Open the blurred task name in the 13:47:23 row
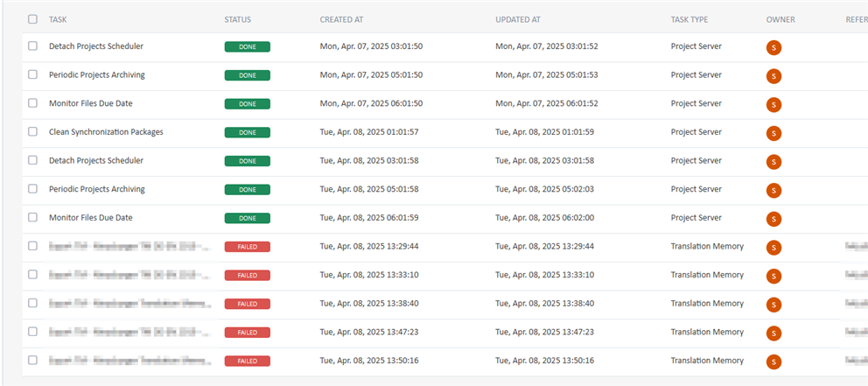Viewport: 868px width, 386px height. pos(130,332)
